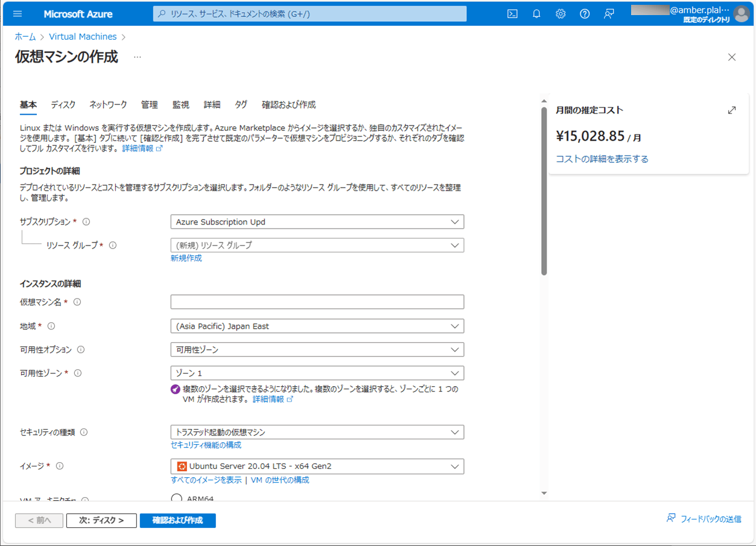Switch to the 監視 tab
Image resolution: width=756 pixels, height=546 pixels.
click(x=181, y=105)
